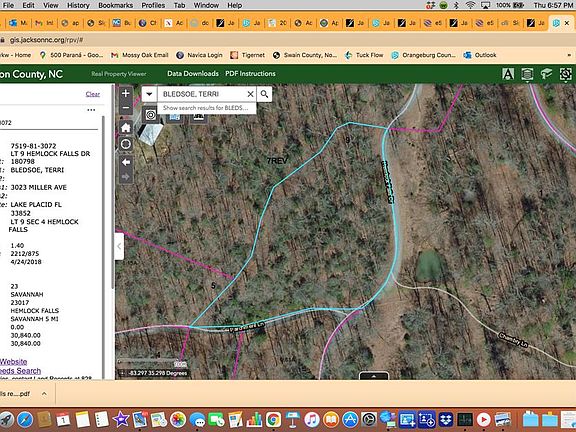Open Dropbox from the Dock
This screenshot has width=576, height=432.
446,419
